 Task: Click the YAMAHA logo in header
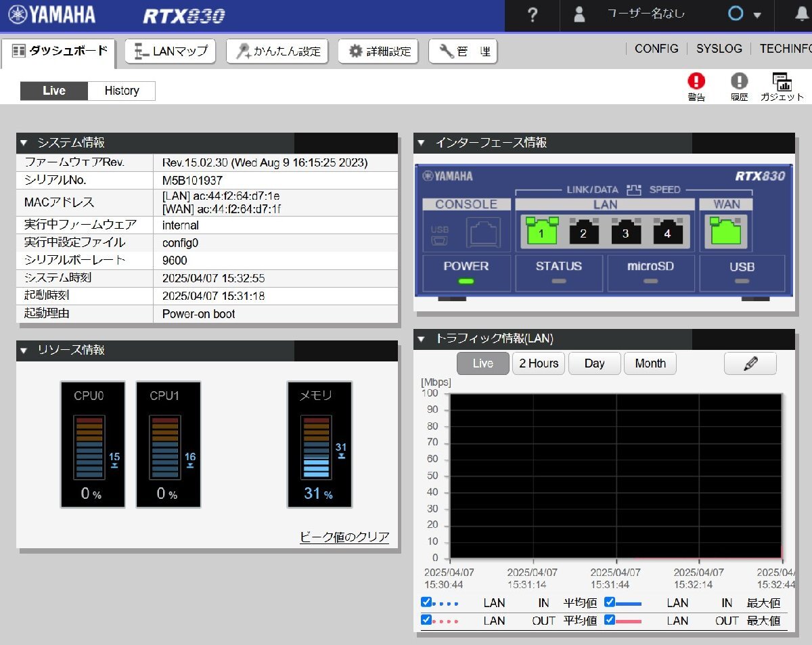point(53,15)
